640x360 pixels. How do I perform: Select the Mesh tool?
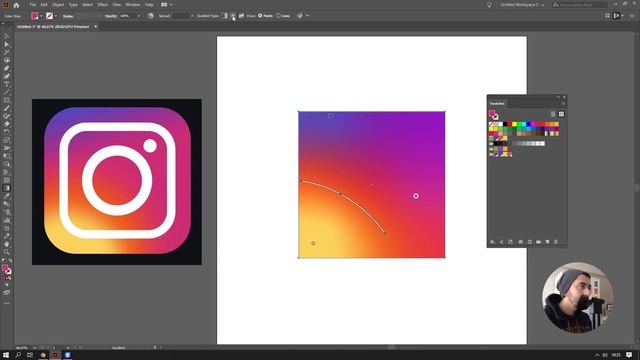point(7,180)
